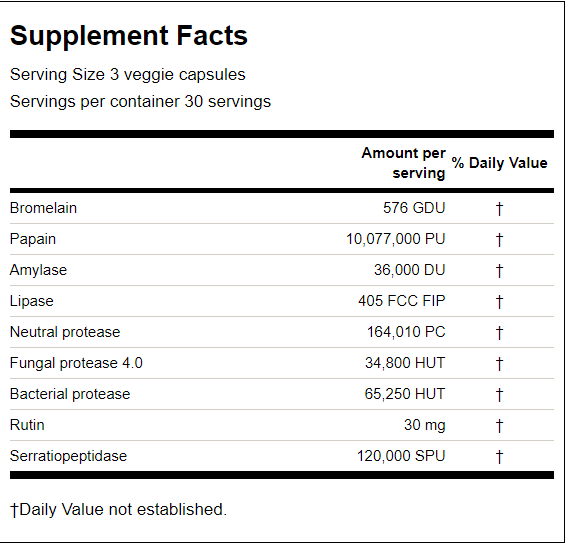
Task: Click the % Daily Value column header
Action: [500, 163]
